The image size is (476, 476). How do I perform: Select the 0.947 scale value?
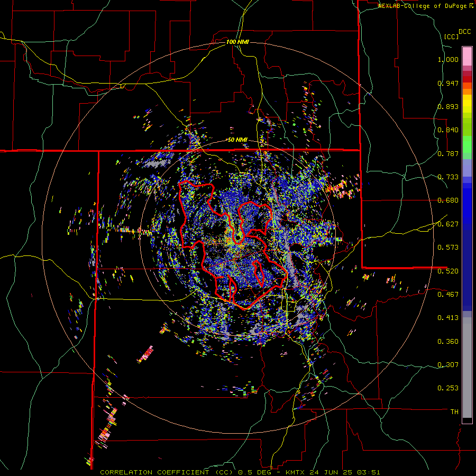coord(448,83)
